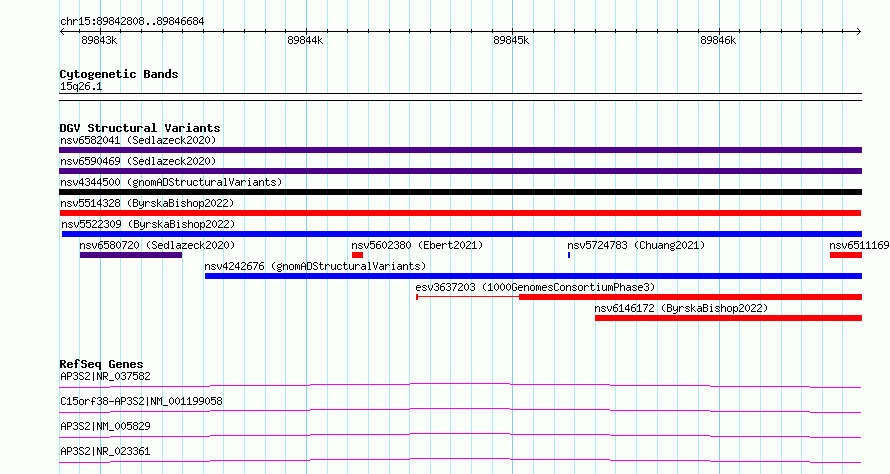
Task: Click the nsv6582041 (Sedlazeck2020) variant label
Action: [138, 140]
